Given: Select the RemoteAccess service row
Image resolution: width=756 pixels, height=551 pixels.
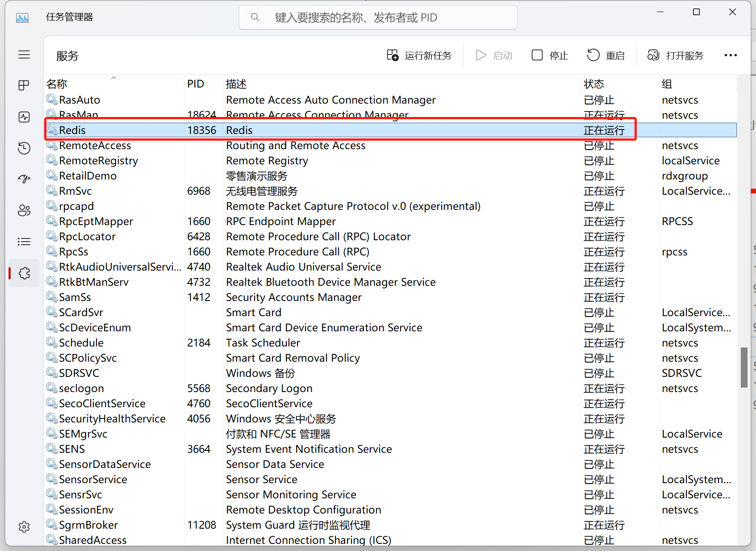Looking at the screenshot, I should [x=391, y=145].
